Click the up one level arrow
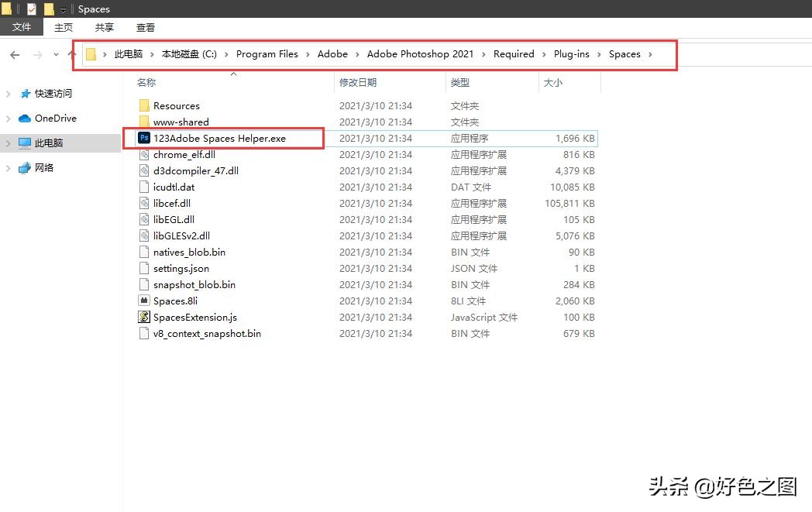Image resolution: width=812 pixels, height=512 pixels. pyautogui.click(x=71, y=54)
